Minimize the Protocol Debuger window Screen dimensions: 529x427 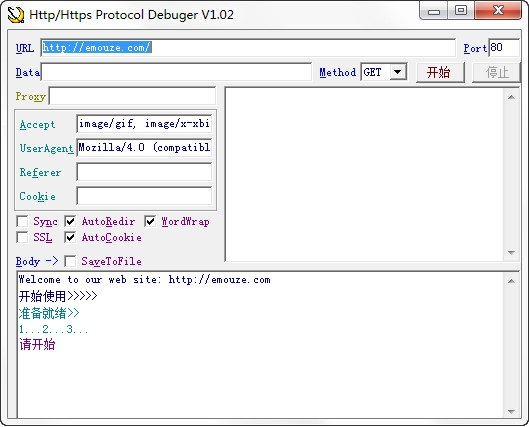[x=434, y=11]
